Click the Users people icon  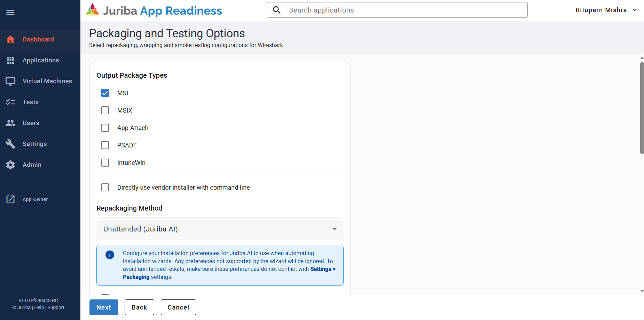(10, 123)
